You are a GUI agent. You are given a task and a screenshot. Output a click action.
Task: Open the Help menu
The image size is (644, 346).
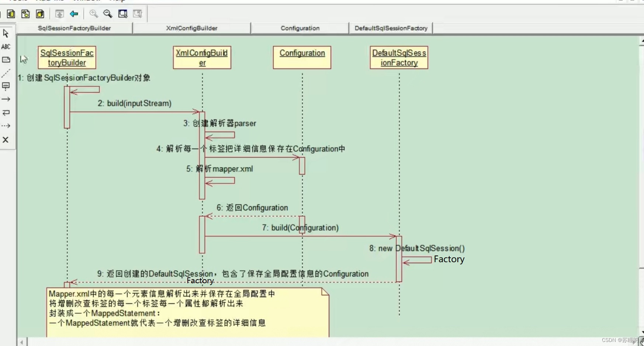click(x=117, y=1)
